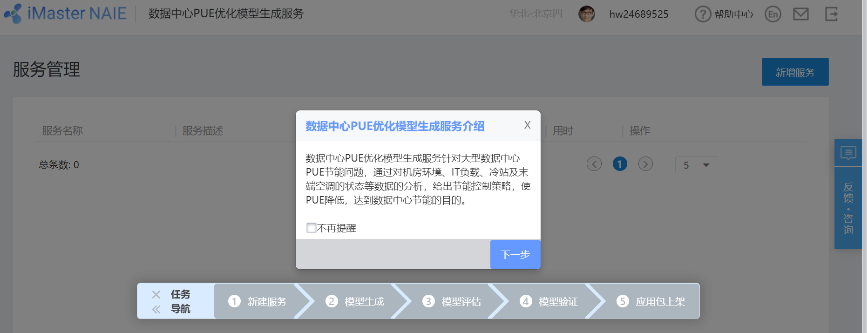
Task: Close the introduction dialog with X
Action: pyautogui.click(x=527, y=125)
